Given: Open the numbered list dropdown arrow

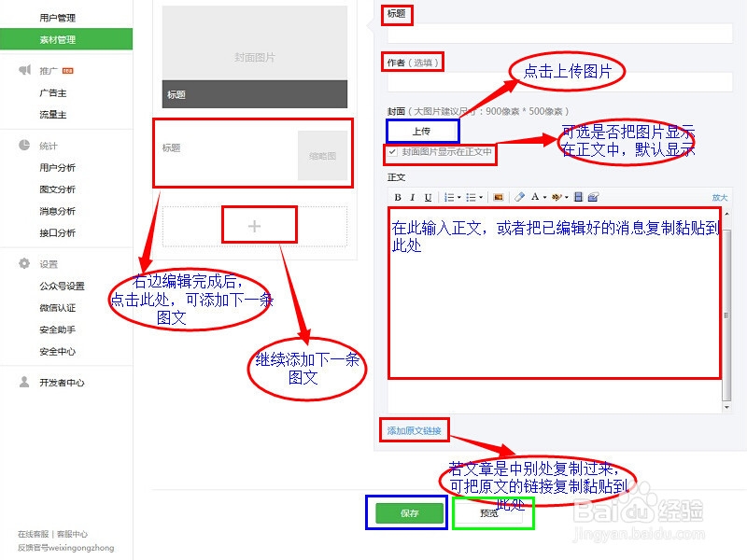Looking at the screenshot, I should click(x=461, y=197).
